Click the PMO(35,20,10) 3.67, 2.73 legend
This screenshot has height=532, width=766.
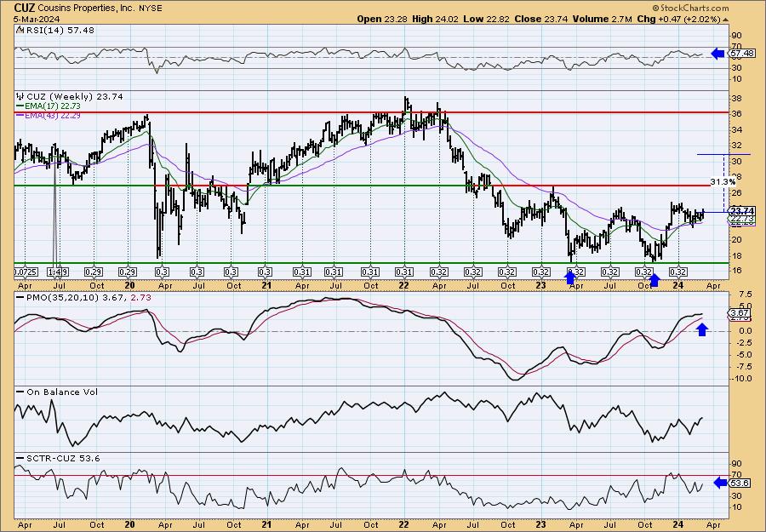click(89, 297)
